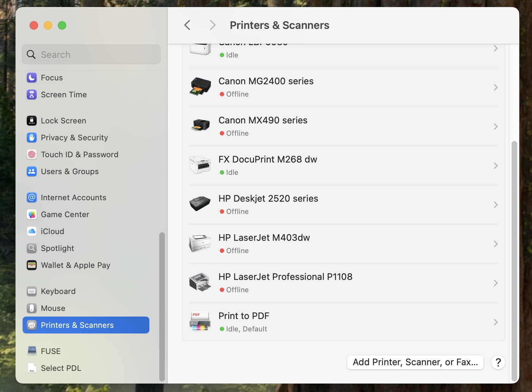Screen dimensions: 532x392
Task: Go forward with the right arrow
Action: [212, 25]
